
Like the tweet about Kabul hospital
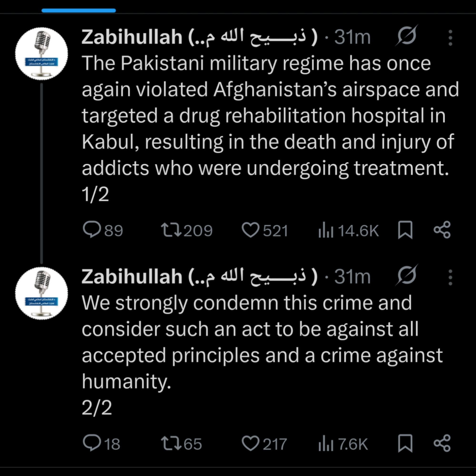click(250, 230)
